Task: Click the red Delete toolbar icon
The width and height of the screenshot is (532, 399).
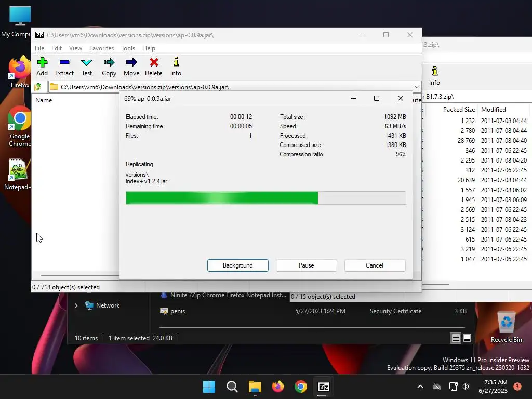Action: pyautogui.click(x=153, y=66)
